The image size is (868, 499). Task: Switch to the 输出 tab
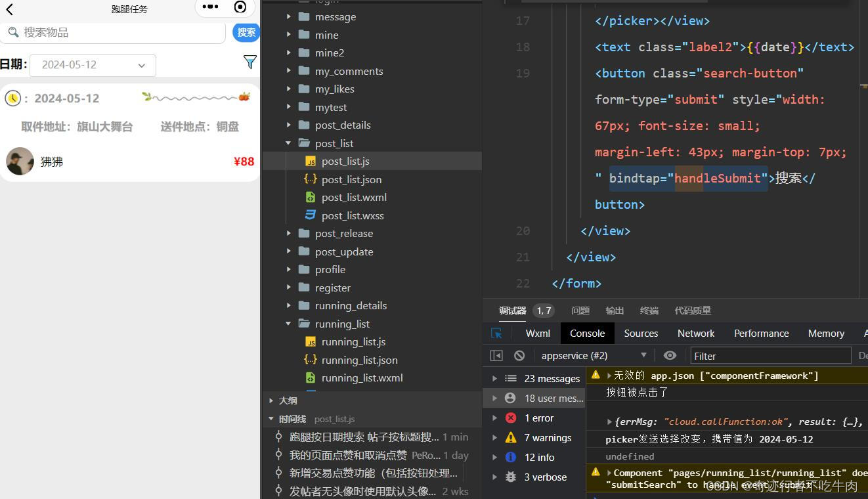(615, 311)
